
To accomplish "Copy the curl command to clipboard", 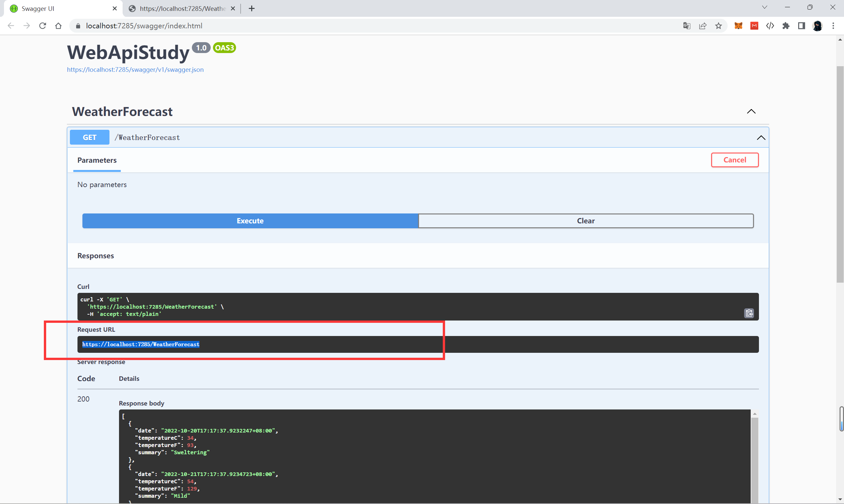I will point(749,313).
